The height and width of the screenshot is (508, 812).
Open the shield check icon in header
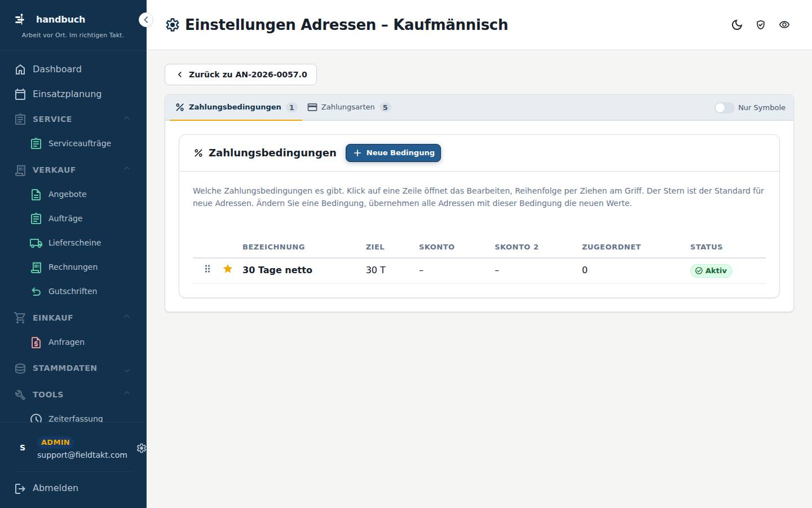click(x=761, y=25)
